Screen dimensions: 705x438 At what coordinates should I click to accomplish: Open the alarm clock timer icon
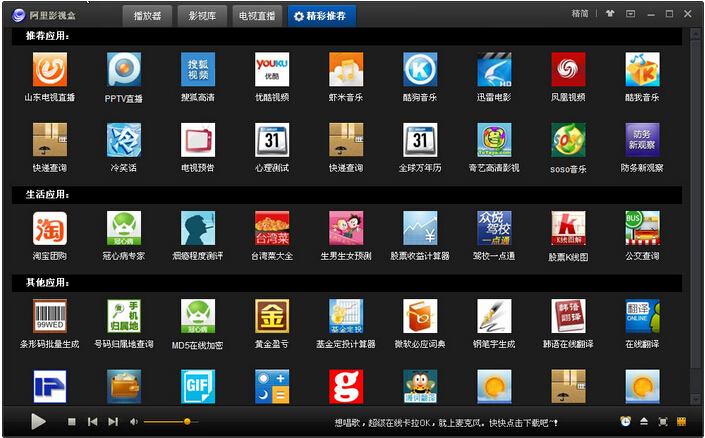point(625,421)
